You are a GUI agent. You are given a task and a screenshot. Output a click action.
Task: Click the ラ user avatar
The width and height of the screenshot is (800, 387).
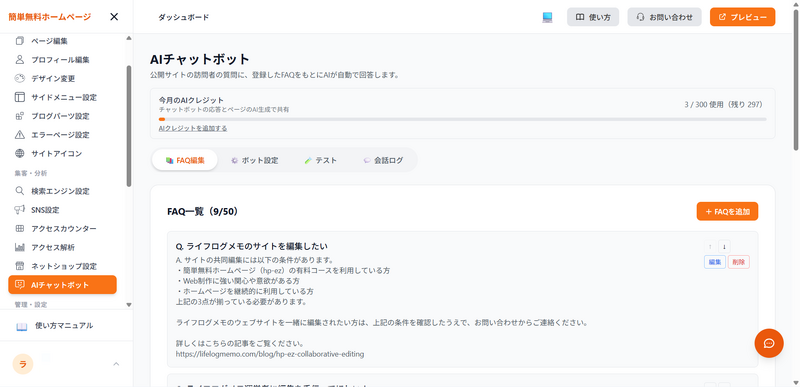click(x=22, y=364)
